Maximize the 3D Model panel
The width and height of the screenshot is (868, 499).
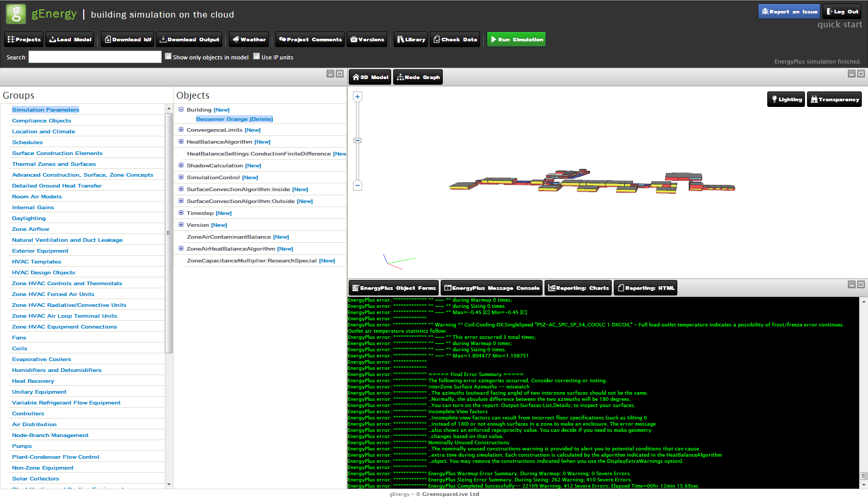861,74
